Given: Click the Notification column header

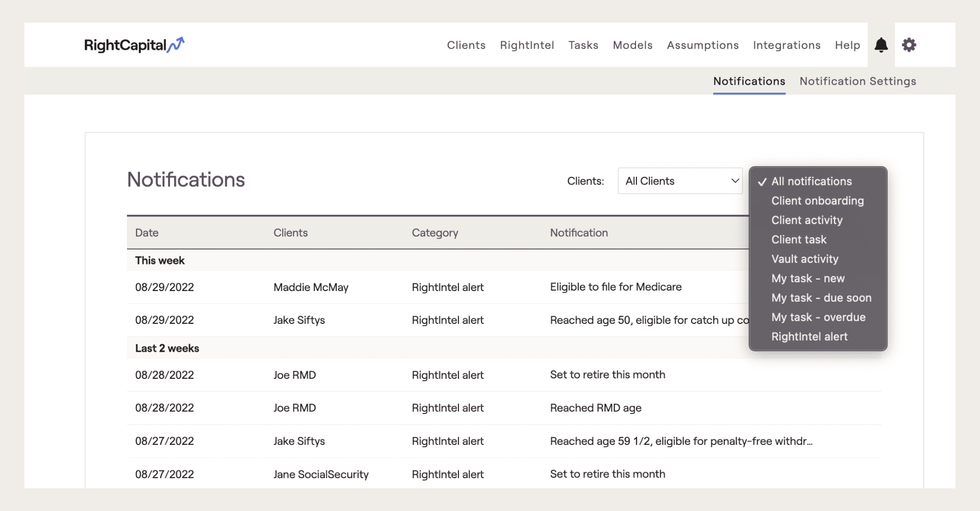Looking at the screenshot, I should (x=579, y=233).
